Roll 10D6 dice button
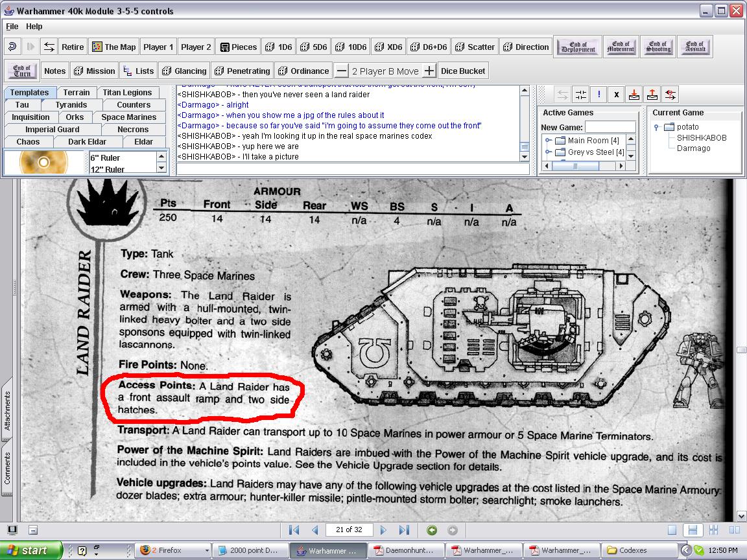 [x=351, y=47]
